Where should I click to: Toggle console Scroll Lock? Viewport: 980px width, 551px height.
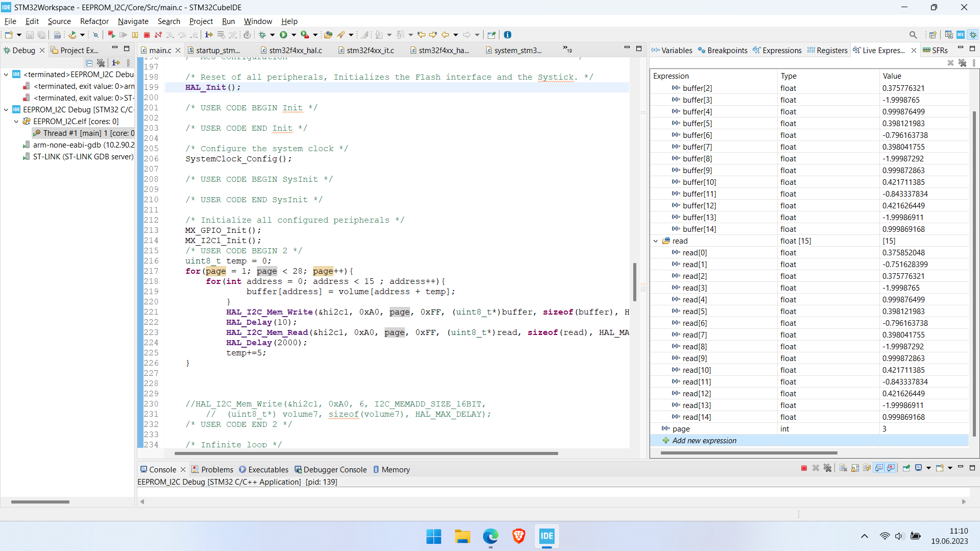(x=855, y=468)
